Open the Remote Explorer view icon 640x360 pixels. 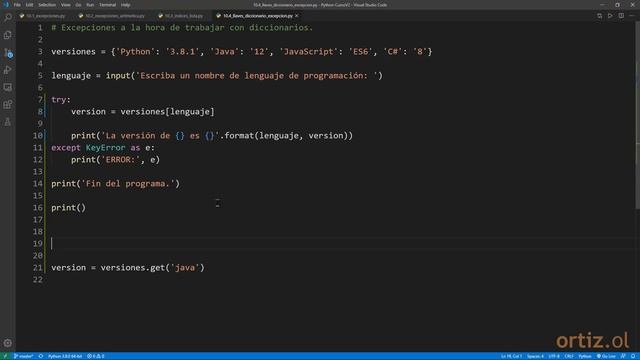click(x=8, y=87)
